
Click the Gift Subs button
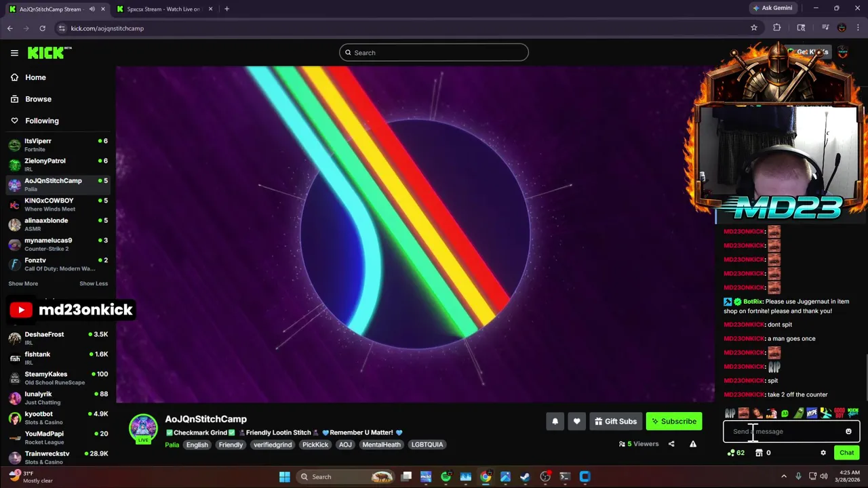point(616,422)
